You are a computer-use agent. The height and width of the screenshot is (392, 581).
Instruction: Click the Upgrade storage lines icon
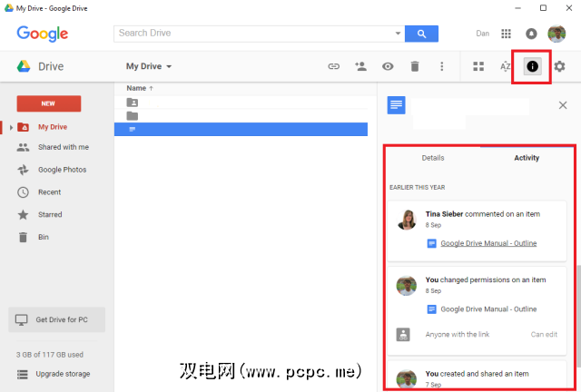point(22,374)
